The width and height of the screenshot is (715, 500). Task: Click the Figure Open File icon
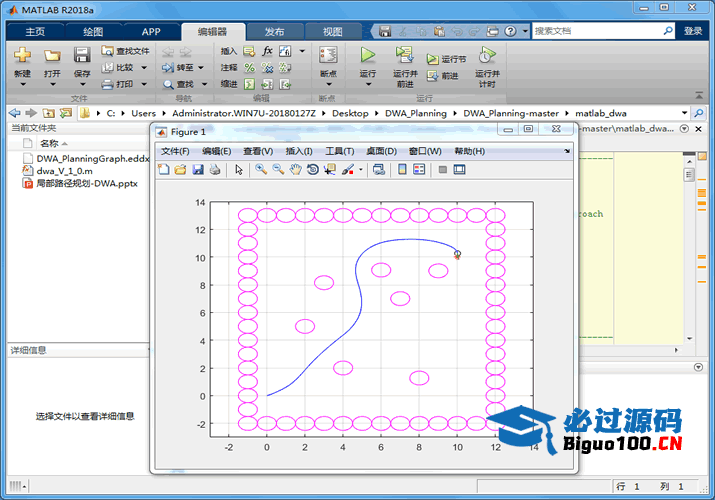(181, 170)
